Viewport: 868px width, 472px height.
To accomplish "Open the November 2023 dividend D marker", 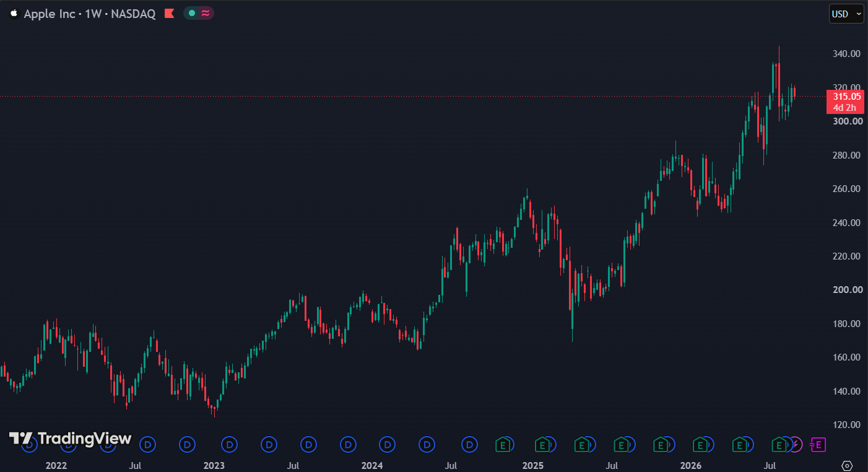I will pos(348,444).
